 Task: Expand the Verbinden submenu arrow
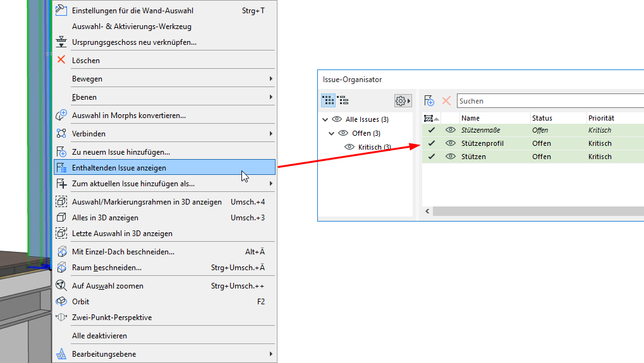tap(270, 133)
